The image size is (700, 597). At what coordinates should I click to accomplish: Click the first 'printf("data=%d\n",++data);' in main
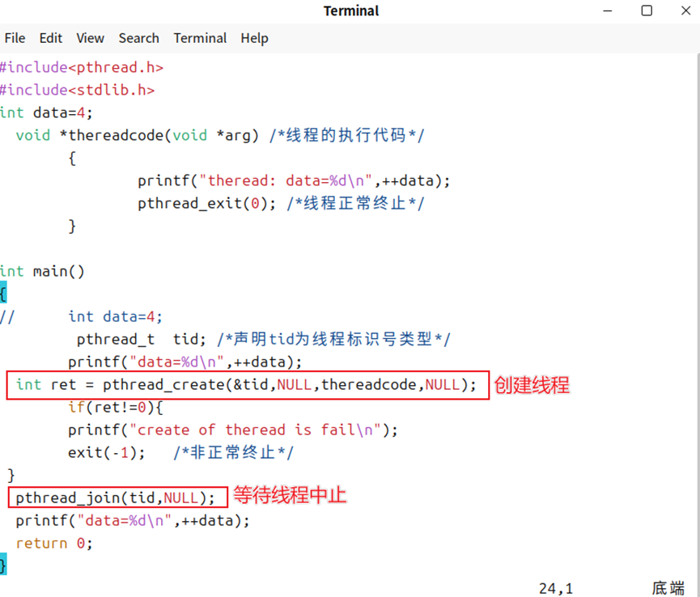click(185, 362)
